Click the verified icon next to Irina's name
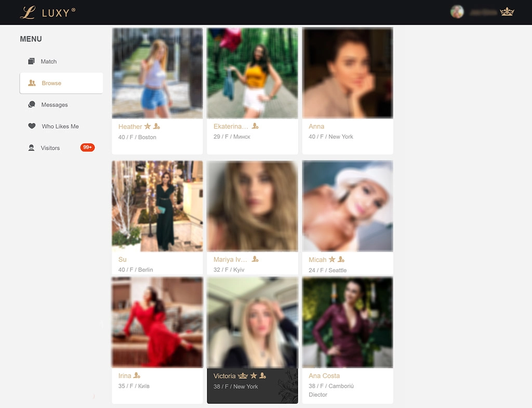Viewport: 532px width, 408px height. (137, 375)
